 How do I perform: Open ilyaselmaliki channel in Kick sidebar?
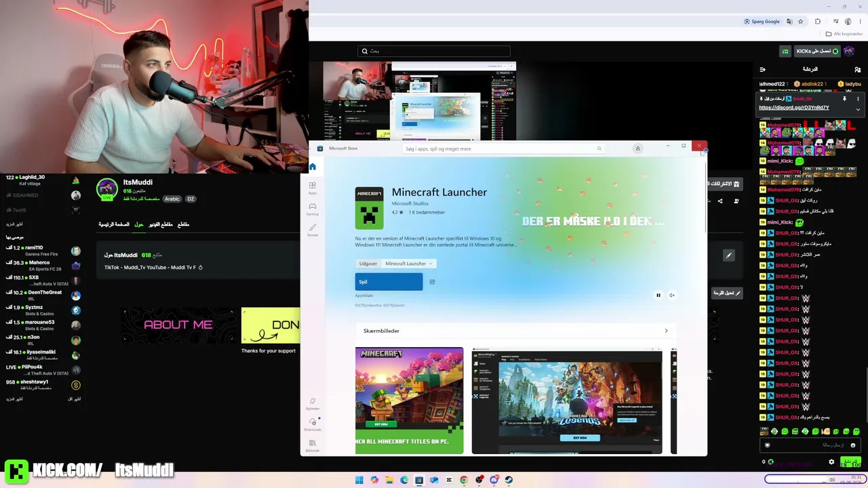(x=43, y=355)
